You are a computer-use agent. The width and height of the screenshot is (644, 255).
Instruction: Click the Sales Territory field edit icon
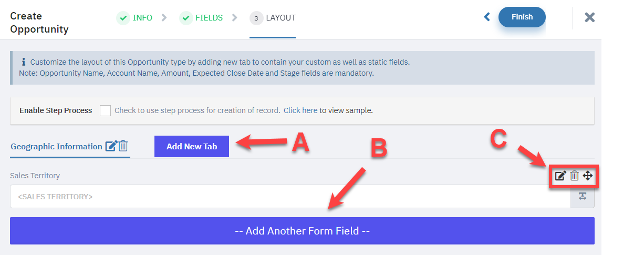click(560, 176)
